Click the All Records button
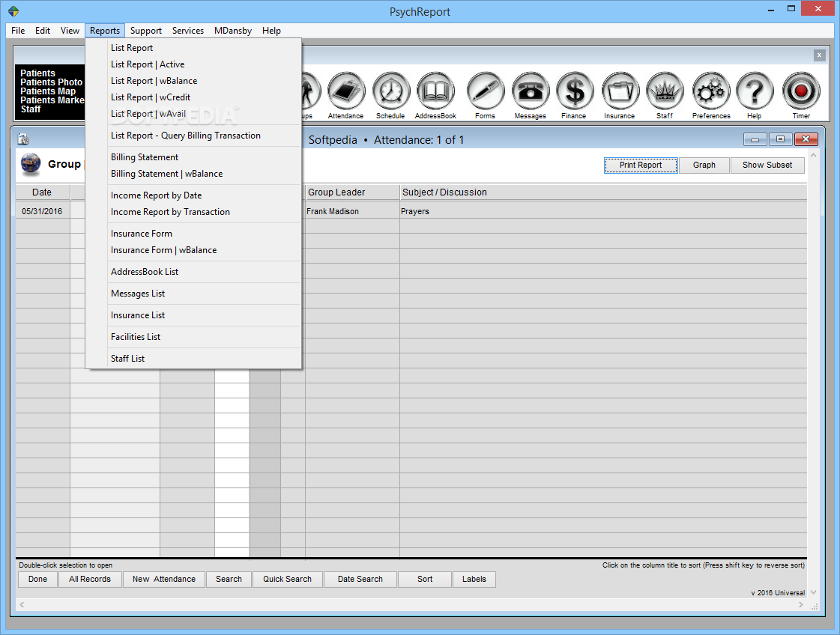Screen dimensions: 840x635 point(90,580)
